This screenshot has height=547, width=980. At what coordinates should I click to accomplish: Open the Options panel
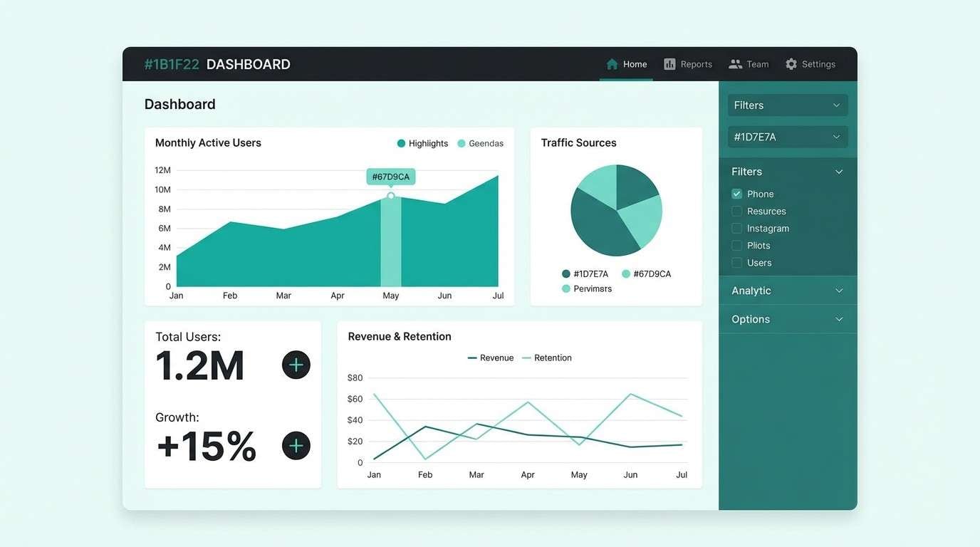click(787, 318)
